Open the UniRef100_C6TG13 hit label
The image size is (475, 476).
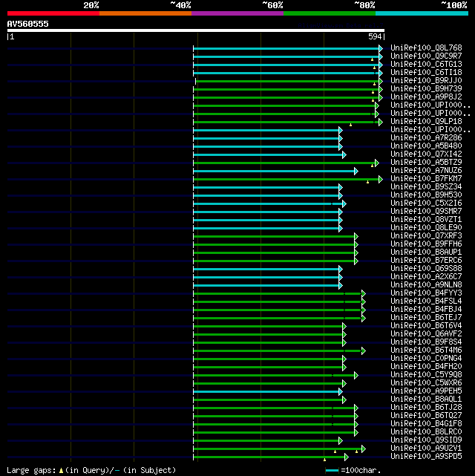[x=426, y=65]
